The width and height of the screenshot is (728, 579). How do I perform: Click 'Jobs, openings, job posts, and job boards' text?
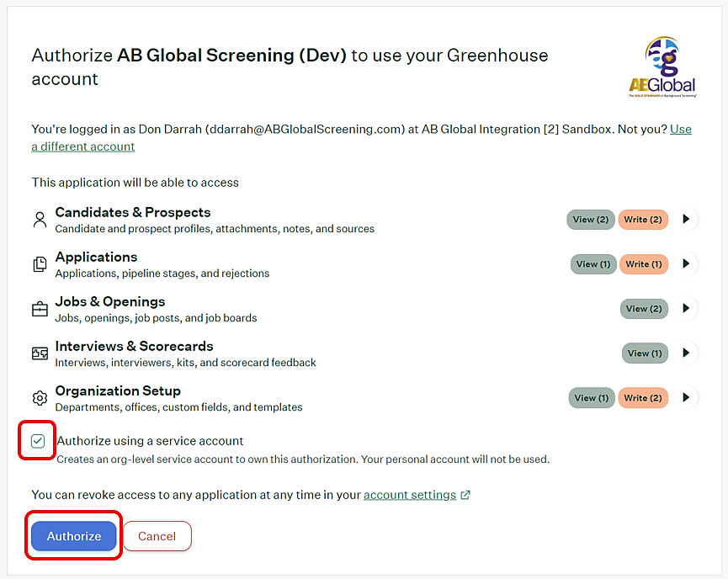tap(156, 318)
